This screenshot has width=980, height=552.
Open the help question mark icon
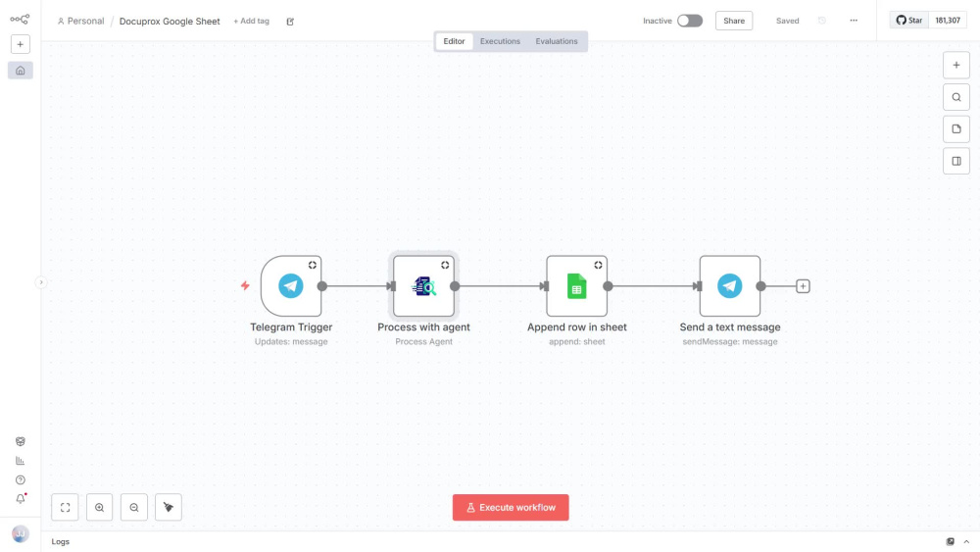click(20, 480)
